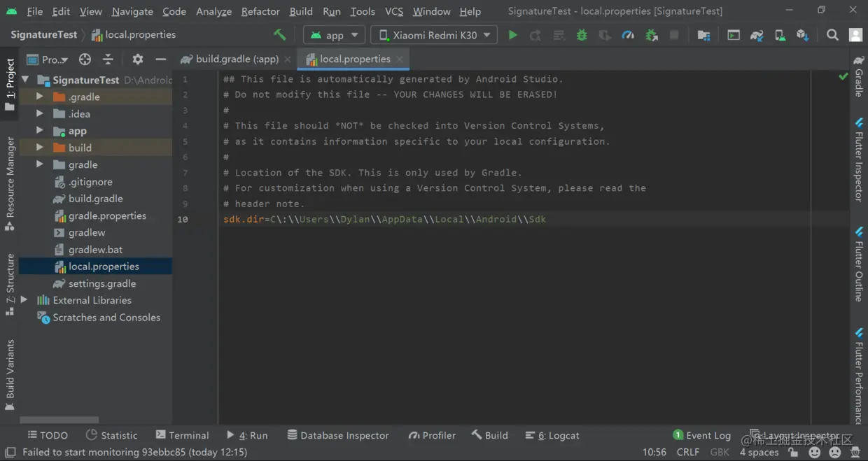Expand the app module folder
The width and height of the screenshot is (868, 461).
point(40,131)
